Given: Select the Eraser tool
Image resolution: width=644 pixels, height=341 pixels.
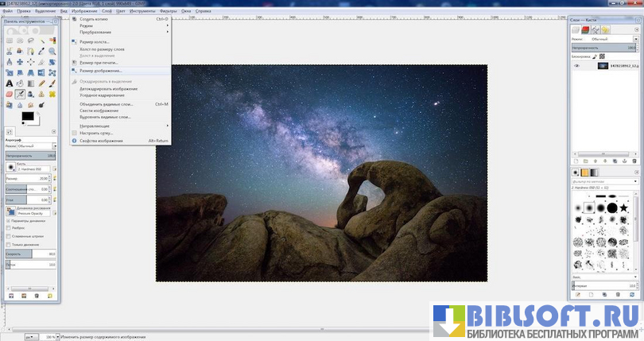Looking at the screenshot, I should pos(10,94).
